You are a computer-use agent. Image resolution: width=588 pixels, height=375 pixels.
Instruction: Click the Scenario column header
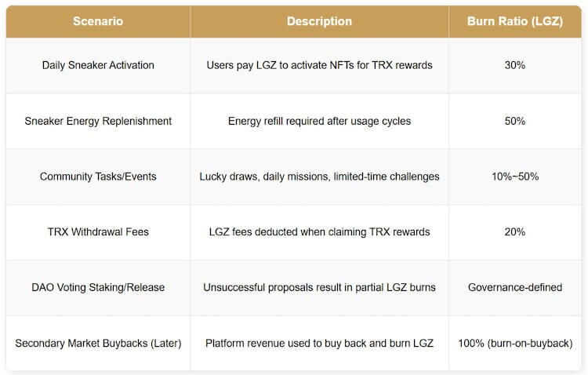point(98,21)
